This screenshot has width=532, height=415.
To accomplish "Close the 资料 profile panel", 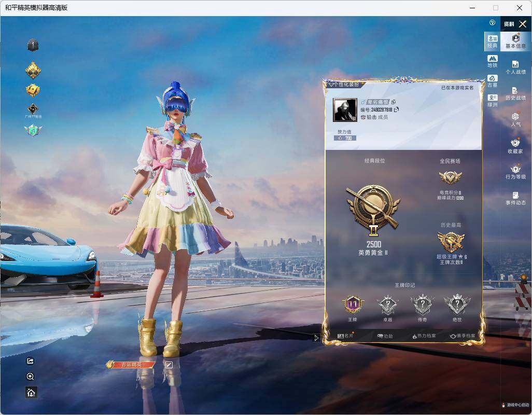I will click(523, 24).
